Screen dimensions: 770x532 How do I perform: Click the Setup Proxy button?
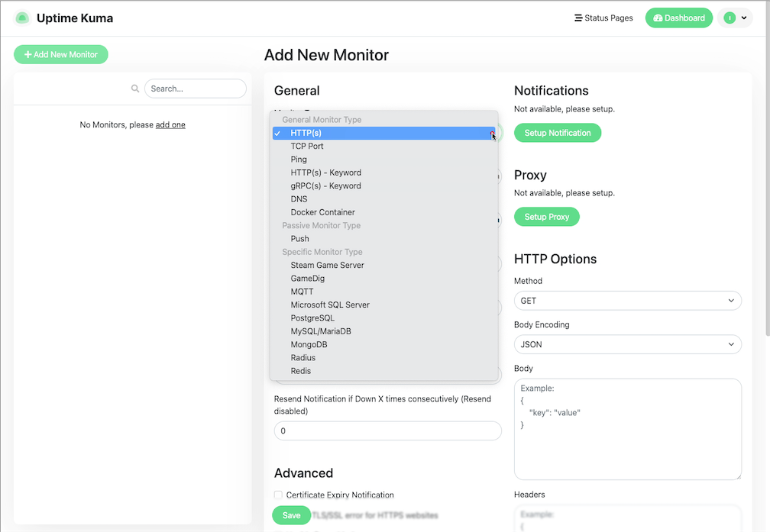pos(547,217)
